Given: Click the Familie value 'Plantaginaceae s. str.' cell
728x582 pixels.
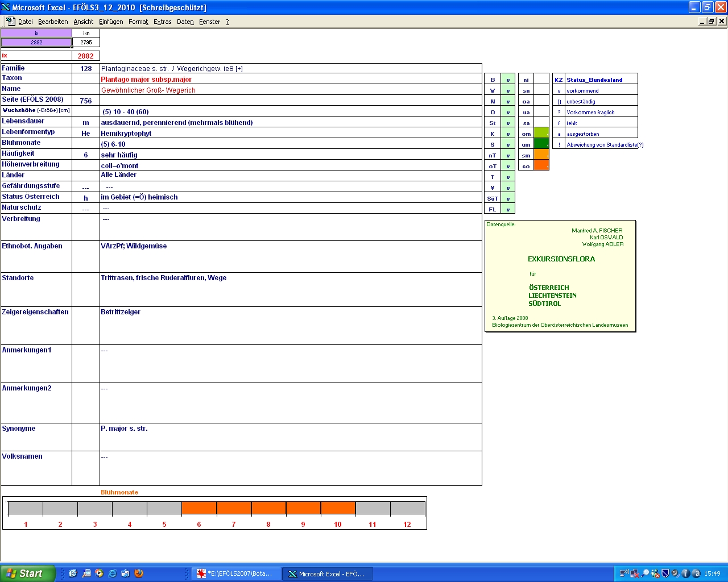Looking at the screenshot, I should coord(291,68).
